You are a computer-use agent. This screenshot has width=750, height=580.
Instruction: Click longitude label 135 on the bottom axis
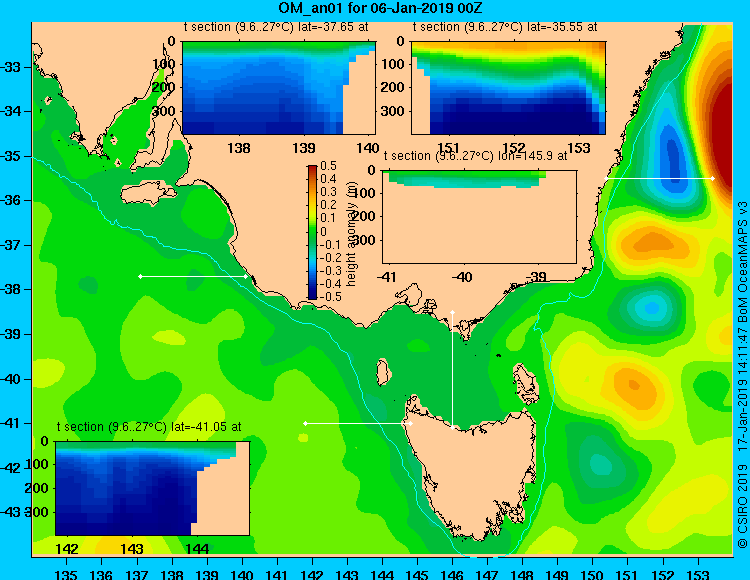coord(66,574)
